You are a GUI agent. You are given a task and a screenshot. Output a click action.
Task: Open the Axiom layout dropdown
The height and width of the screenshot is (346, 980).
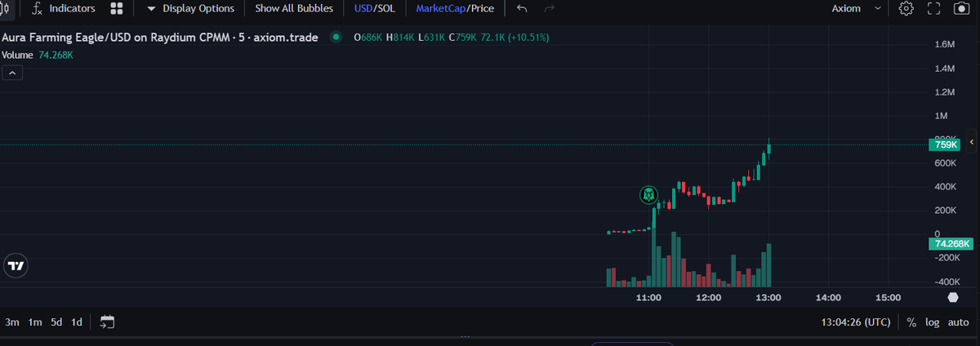point(856,8)
